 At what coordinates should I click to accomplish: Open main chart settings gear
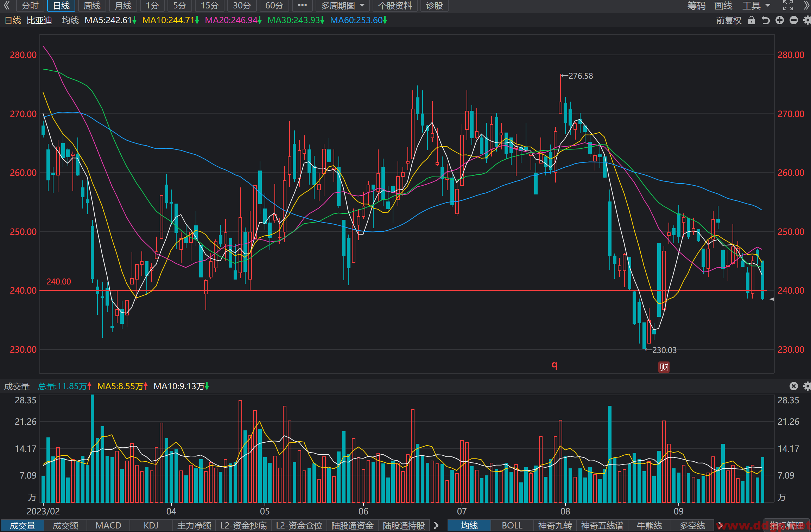coord(807,20)
